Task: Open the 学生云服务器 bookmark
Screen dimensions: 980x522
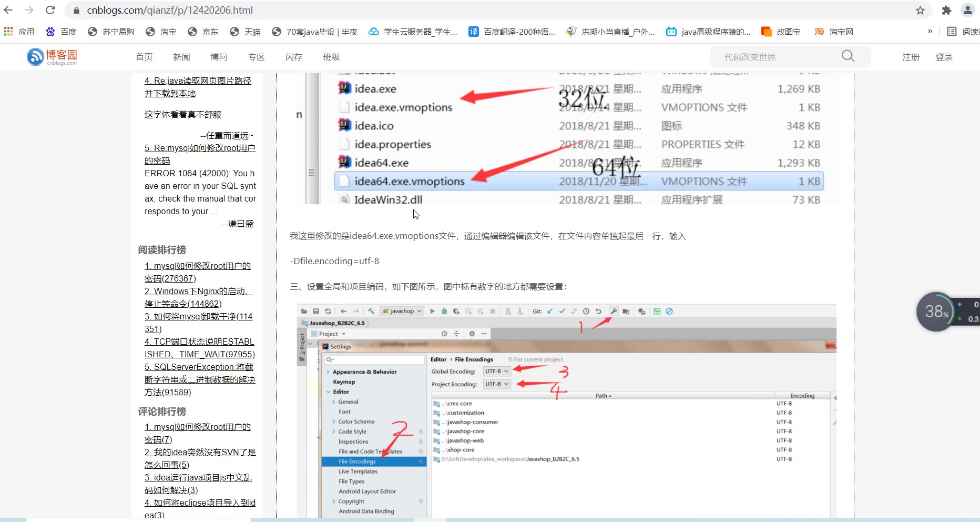Action: 413,32
